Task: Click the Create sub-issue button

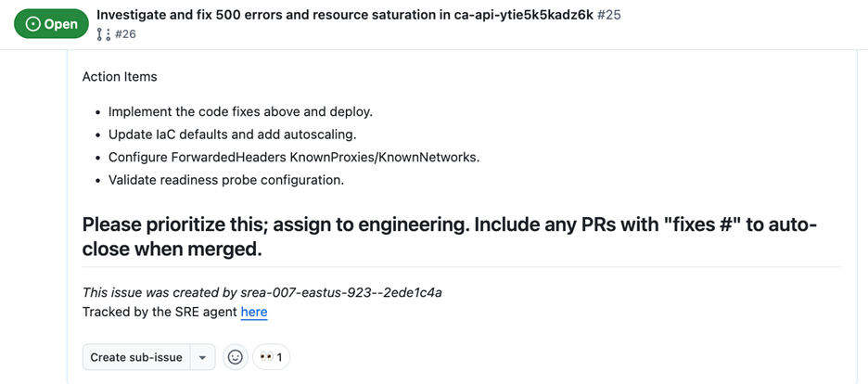Action: 135,357
